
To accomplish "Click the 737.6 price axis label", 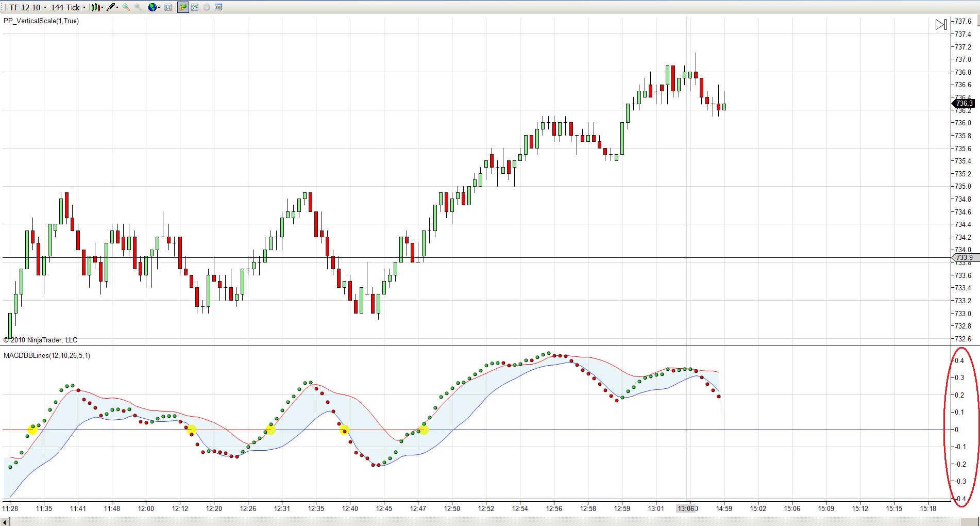I will point(963,21).
